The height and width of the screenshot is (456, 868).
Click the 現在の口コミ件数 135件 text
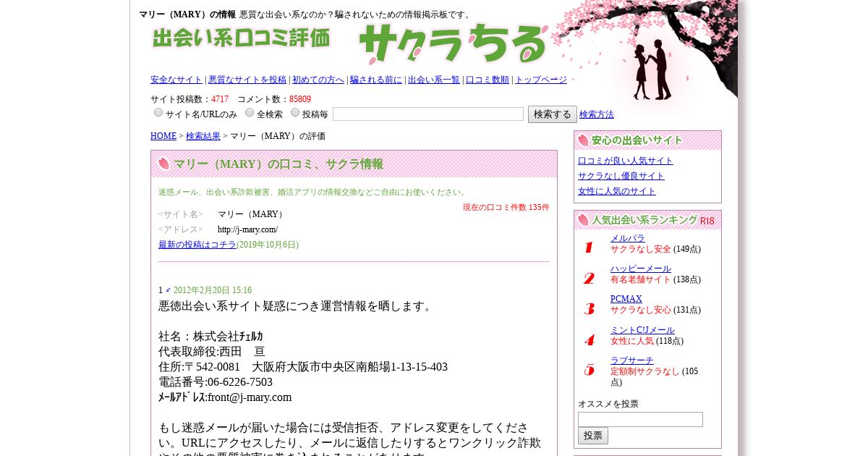pos(506,207)
